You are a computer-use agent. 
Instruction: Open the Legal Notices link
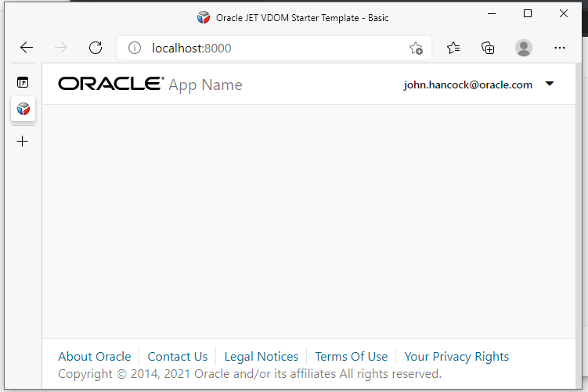(262, 356)
